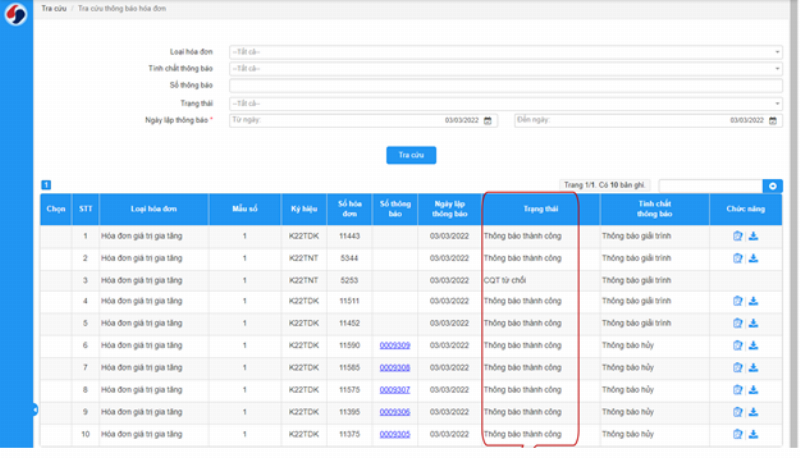The height and width of the screenshot is (458, 800).
Task: Download the notification for invoice 11585
Action: point(753,368)
